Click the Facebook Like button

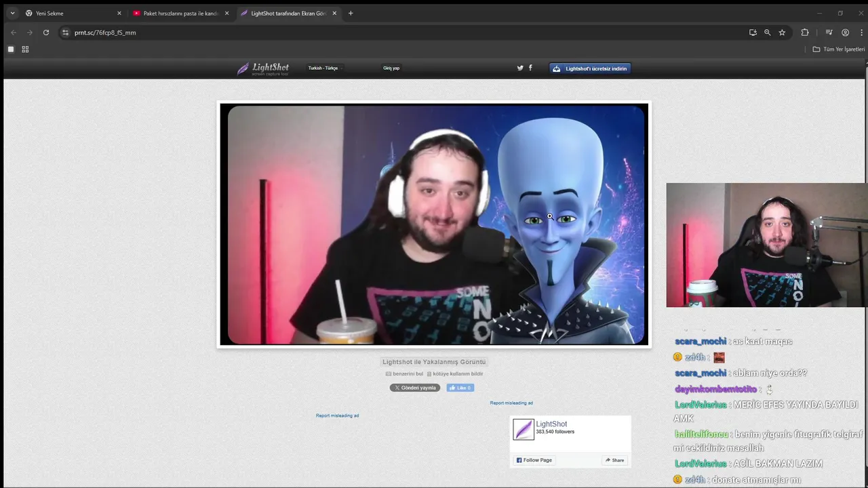pyautogui.click(x=460, y=388)
